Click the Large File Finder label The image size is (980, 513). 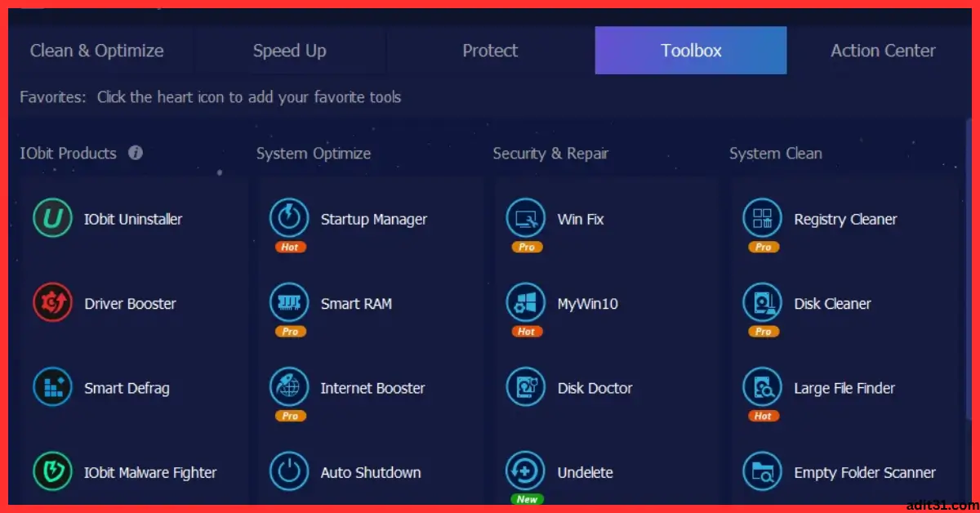pyautogui.click(x=844, y=388)
